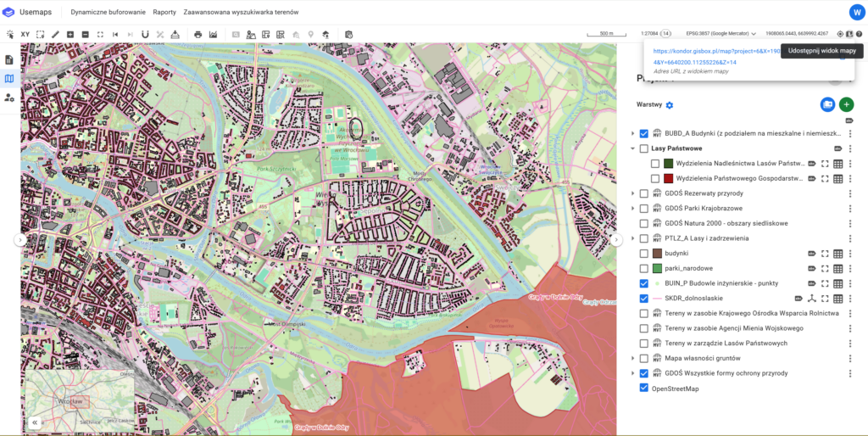Click the Wrocław overview minimap
The width and height of the screenshot is (868, 436).
click(x=79, y=401)
